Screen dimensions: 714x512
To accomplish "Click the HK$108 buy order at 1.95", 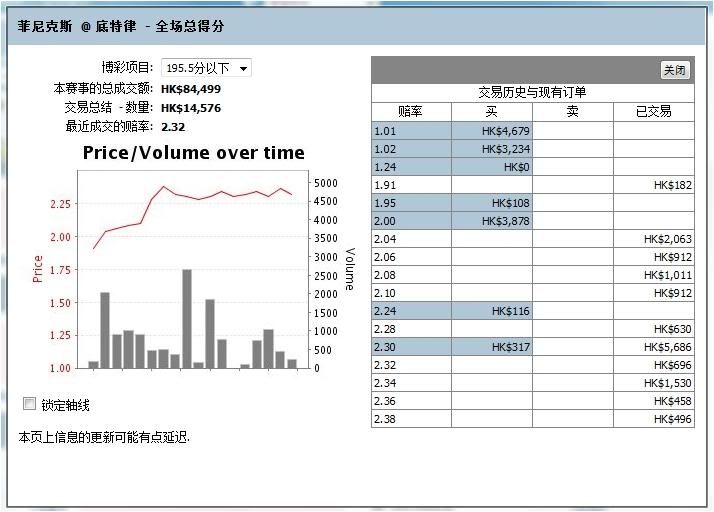I will tap(491, 203).
